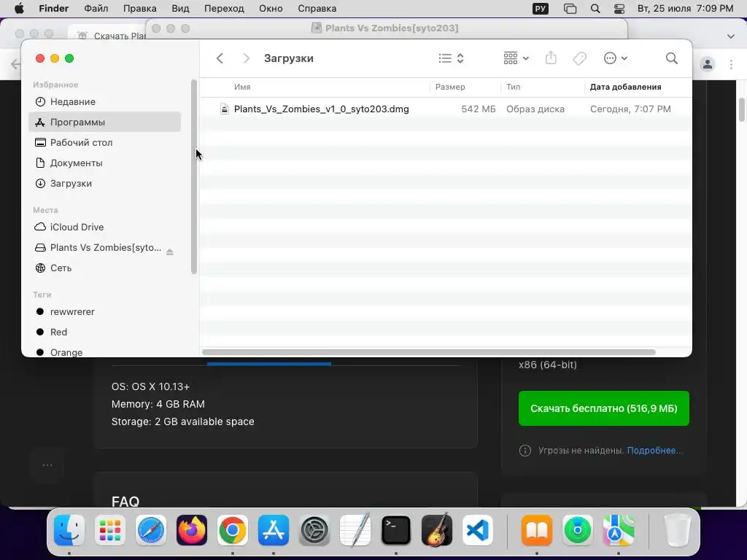The height and width of the screenshot is (560, 747).
Task: Open Finder from the Dock
Action: coord(69,530)
